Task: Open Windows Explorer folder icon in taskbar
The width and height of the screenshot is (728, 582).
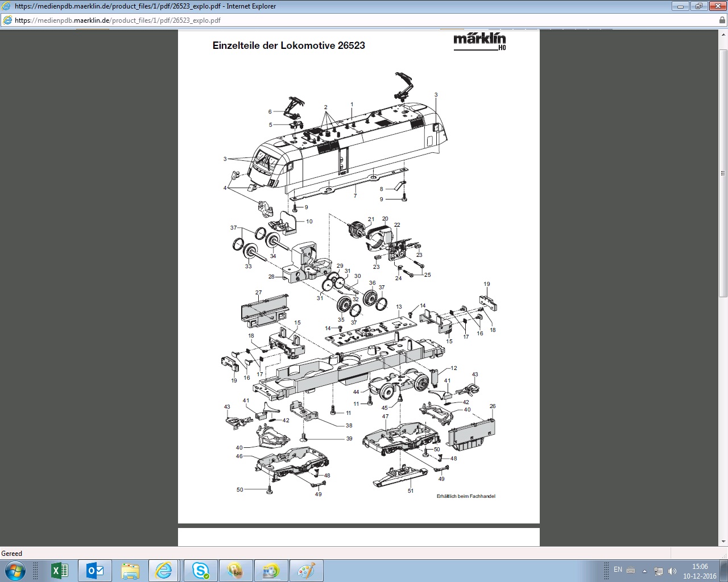Action: click(130, 571)
